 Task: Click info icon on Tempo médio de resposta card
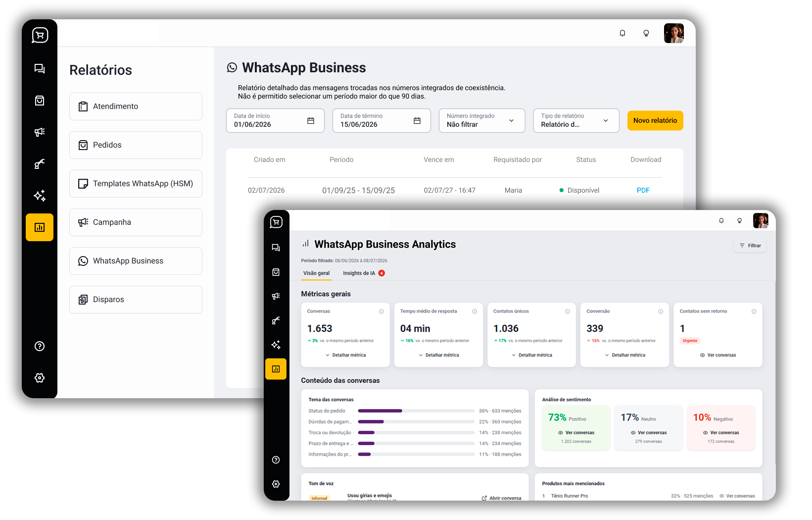click(x=475, y=312)
